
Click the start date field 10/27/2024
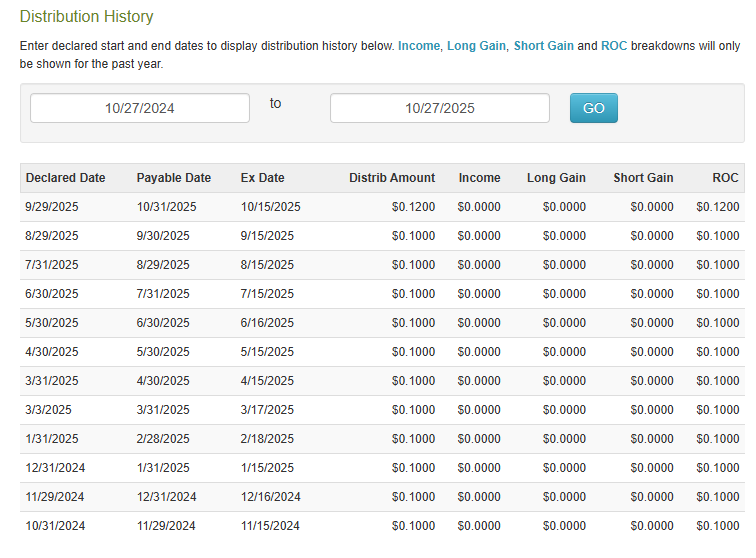140,108
